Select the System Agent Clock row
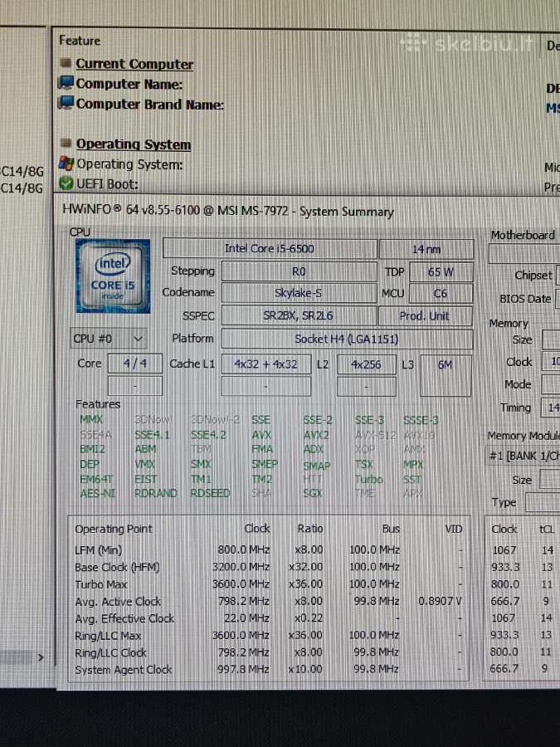Image resolution: width=560 pixels, height=747 pixels. (x=269, y=669)
